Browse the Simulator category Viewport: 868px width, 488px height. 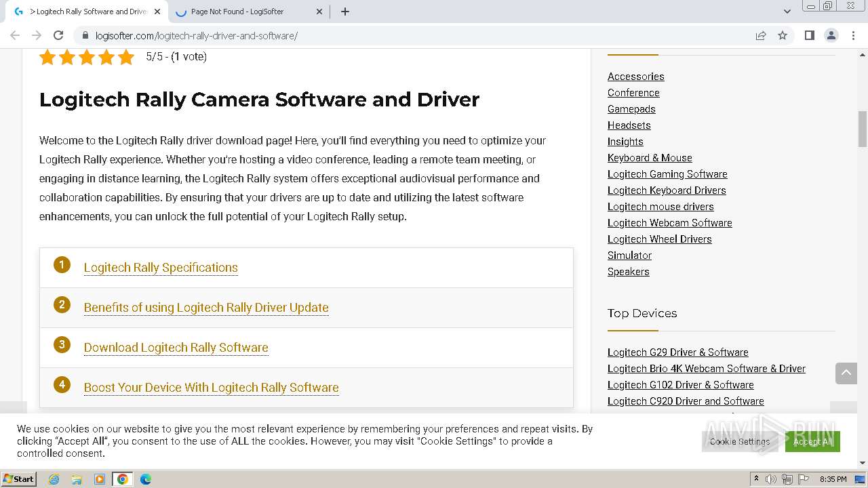[x=629, y=256]
